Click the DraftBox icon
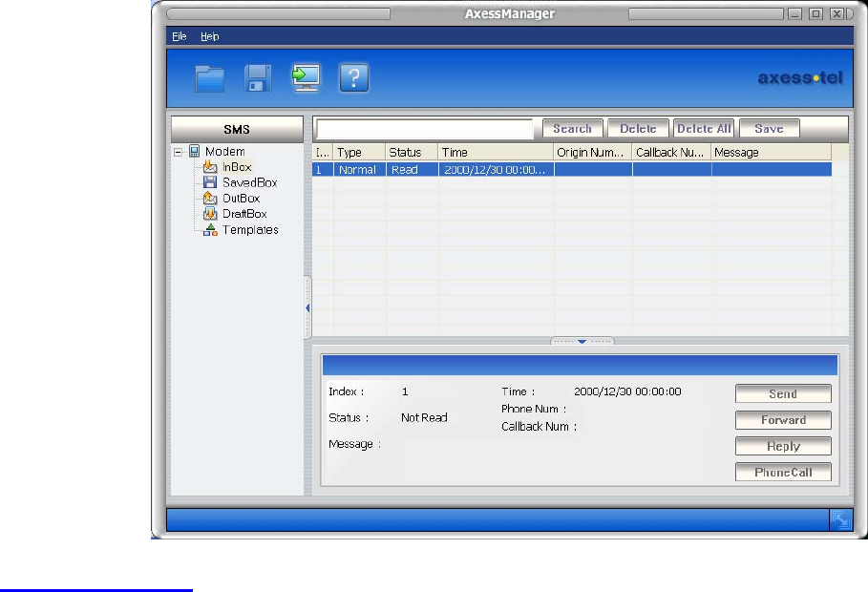 tap(210, 213)
